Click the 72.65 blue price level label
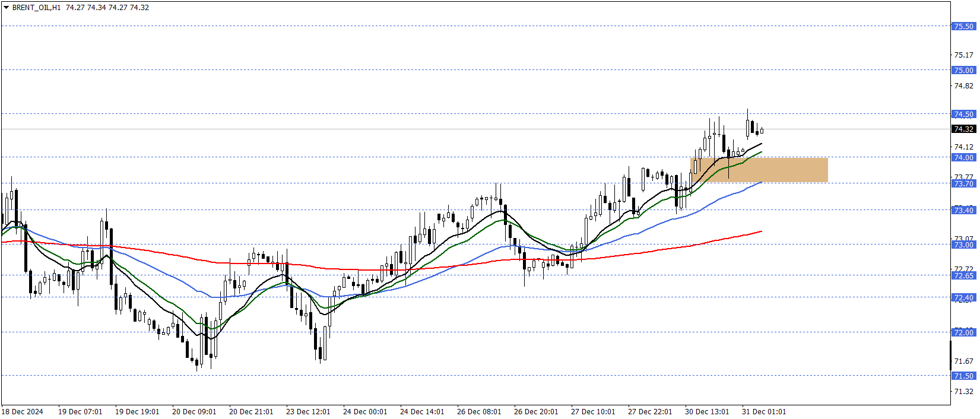The image size is (980, 419). (963, 275)
